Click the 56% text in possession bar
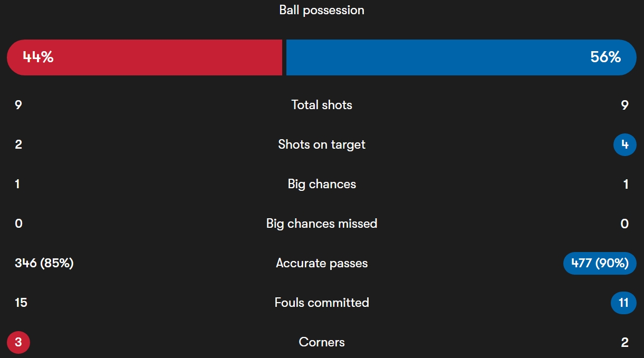 tap(605, 57)
